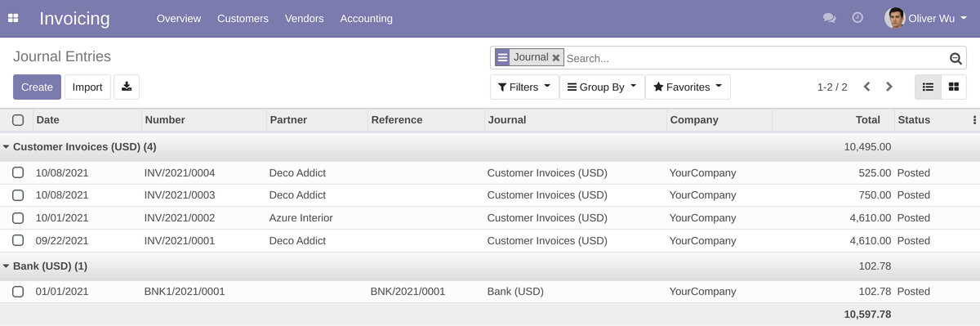The image size is (980, 326).
Task: Click the Create button
Action: (37, 87)
